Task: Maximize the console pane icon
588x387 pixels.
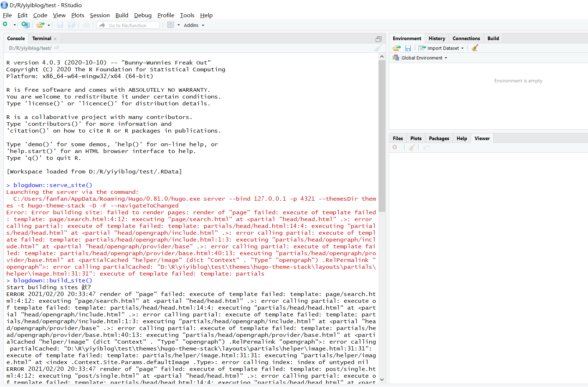Action: click(x=378, y=39)
